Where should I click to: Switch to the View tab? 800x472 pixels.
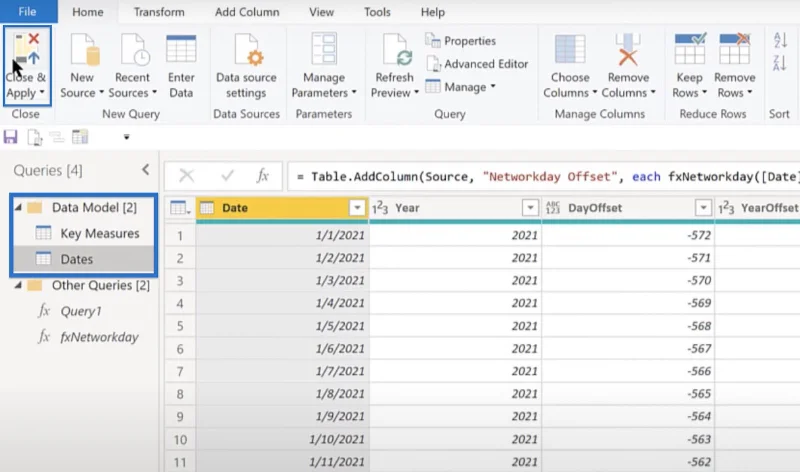coord(321,12)
